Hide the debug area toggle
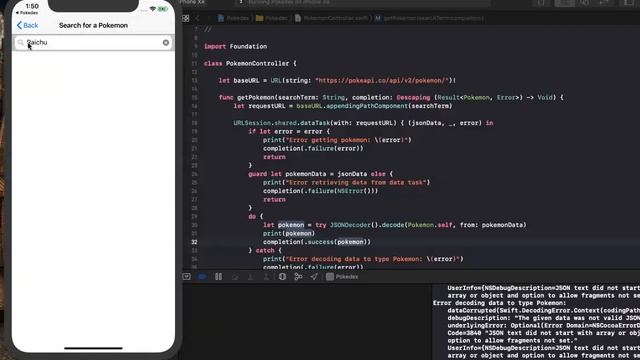 pos(187,277)
